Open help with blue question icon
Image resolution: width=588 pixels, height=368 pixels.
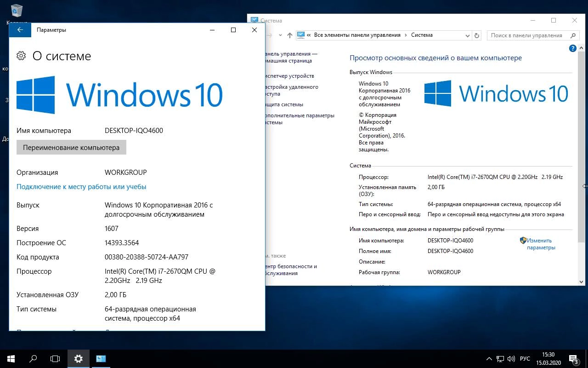pyautogui.click(x=573, y=48)
